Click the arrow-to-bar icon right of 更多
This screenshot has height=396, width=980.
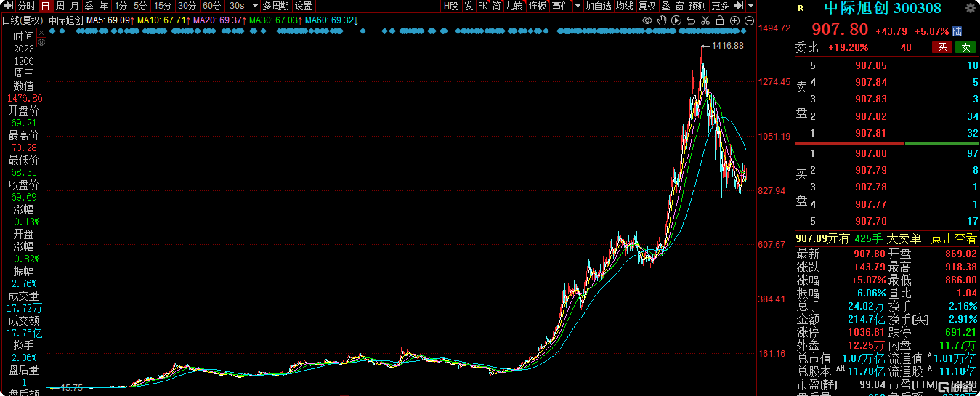click(738, 6)
